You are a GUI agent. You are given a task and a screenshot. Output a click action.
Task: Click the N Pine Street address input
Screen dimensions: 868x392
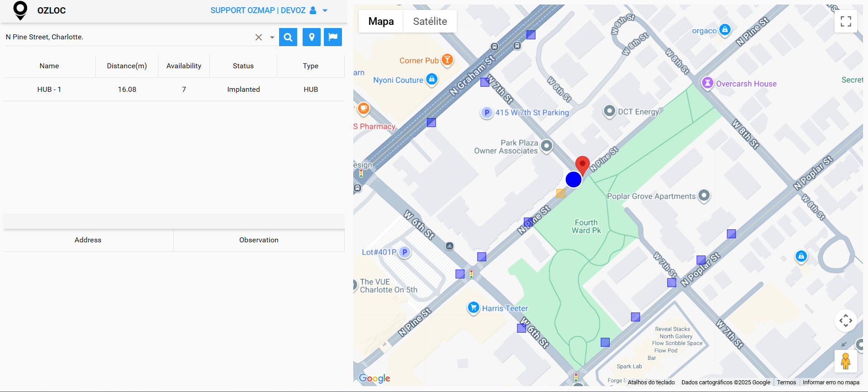tap(128, 37)
